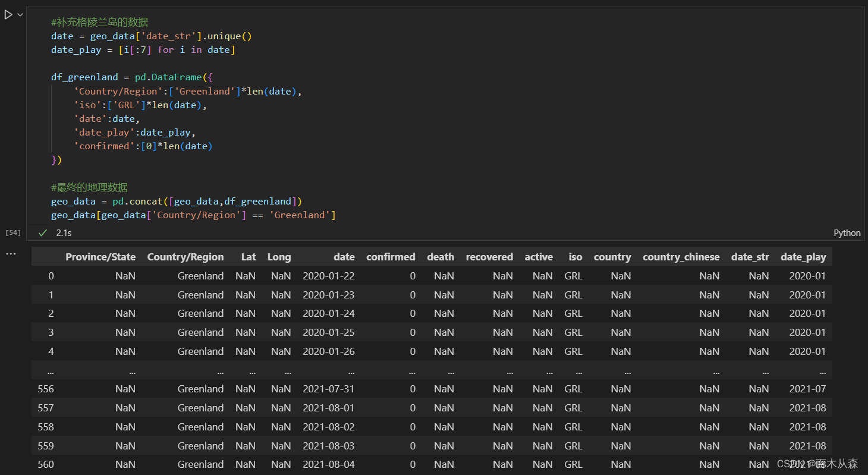Click the row index 556
Screen dimensions: 868x475
[x=46, y=389]
